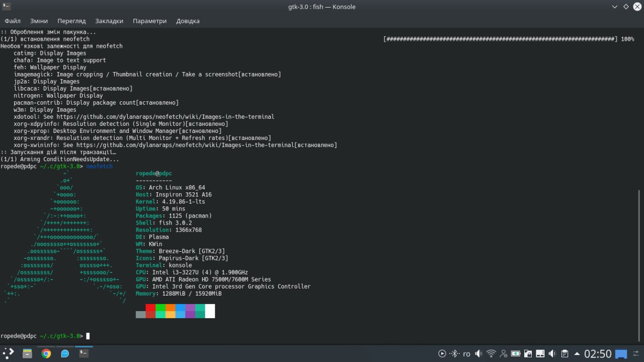Open the touchpad tray icon
This screenshot has width=644, height=362.
click(x=540, y=354)
